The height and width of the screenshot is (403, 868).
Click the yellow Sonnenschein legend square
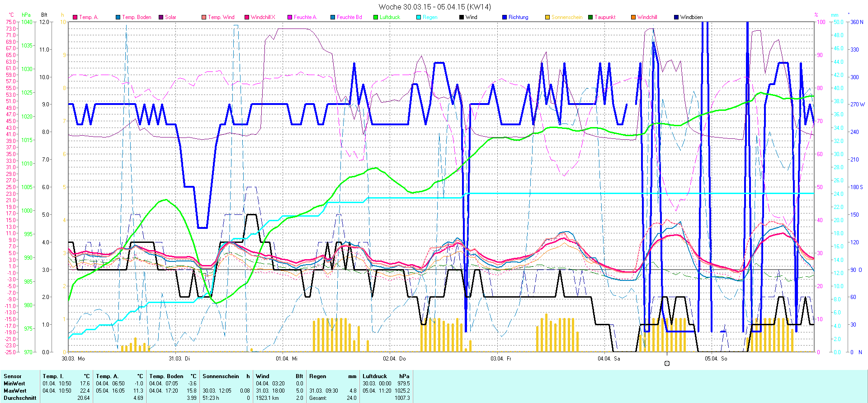click(x=547, y=17)
